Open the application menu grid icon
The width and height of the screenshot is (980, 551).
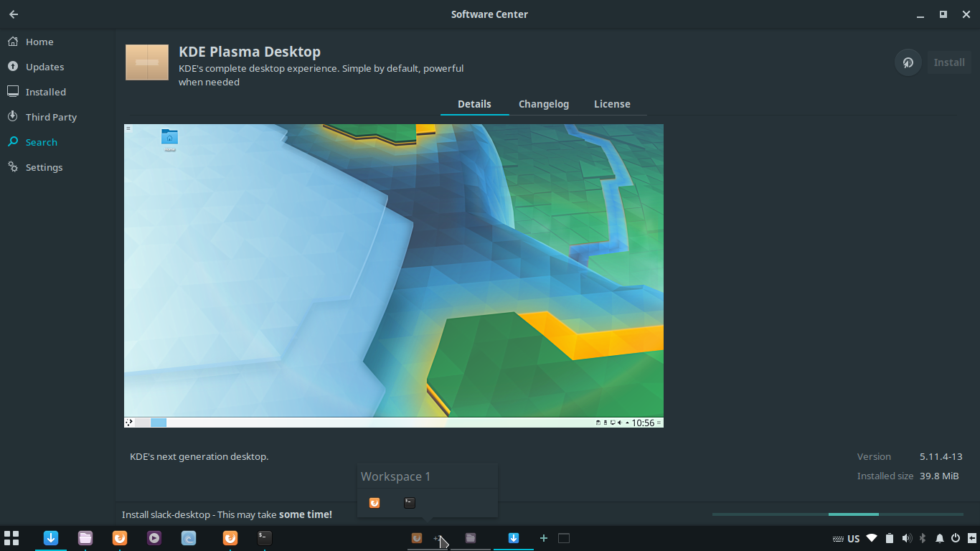11,538
